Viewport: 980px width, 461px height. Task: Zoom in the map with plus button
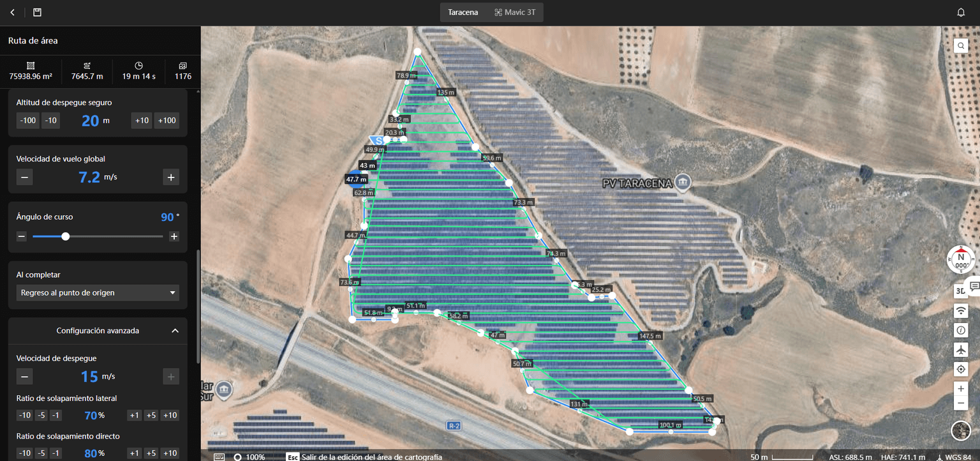[x=961, y=388]
